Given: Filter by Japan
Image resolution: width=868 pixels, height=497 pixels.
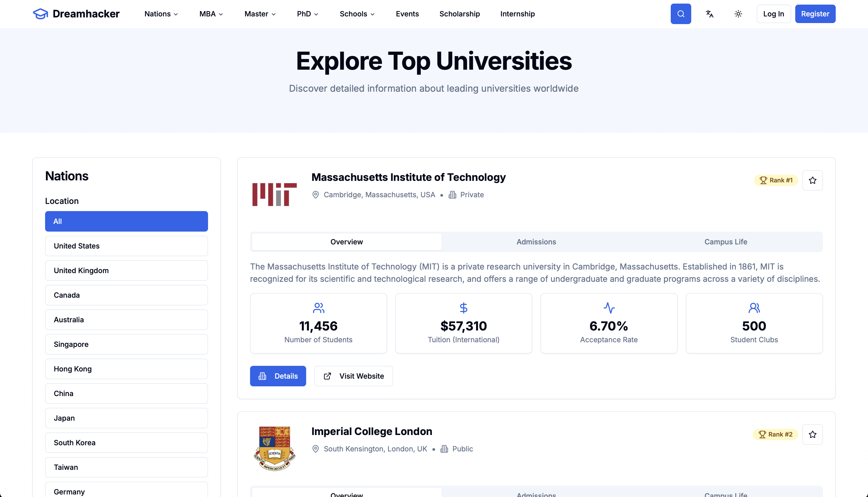Looking at the screenshot, I should 126,418.
